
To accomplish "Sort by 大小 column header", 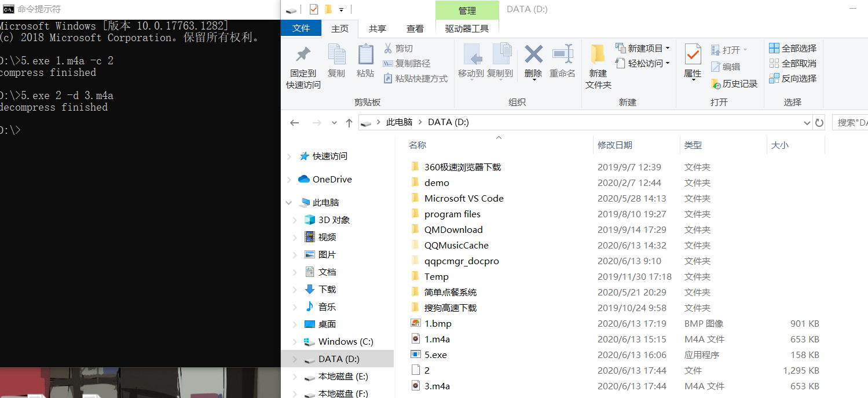I will point(779,145).
